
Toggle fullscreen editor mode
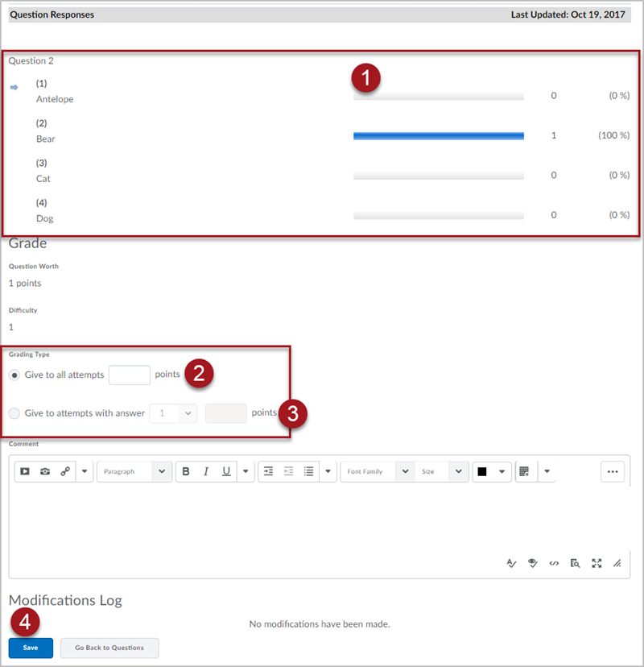597,564
